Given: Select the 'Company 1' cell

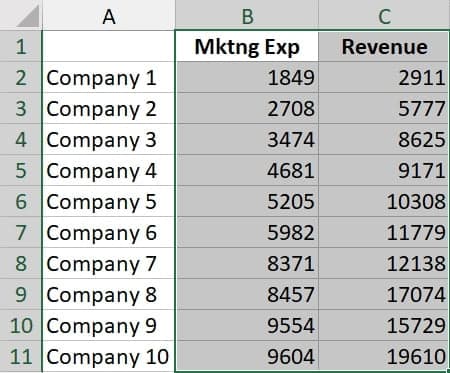Looking at the screenshot, I should [109, 77].
